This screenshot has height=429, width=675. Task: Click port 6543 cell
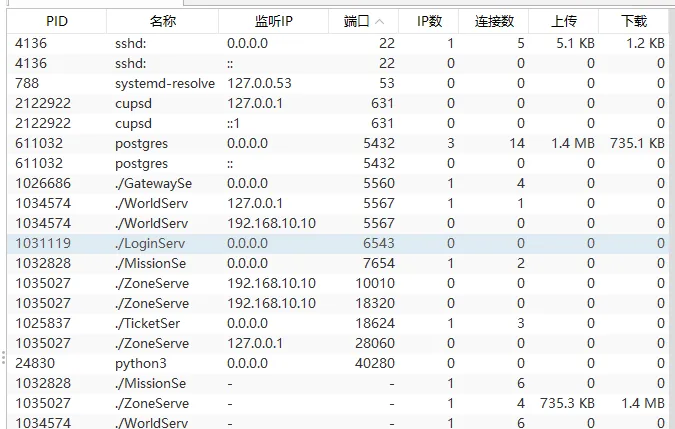(x=379, y=244)
